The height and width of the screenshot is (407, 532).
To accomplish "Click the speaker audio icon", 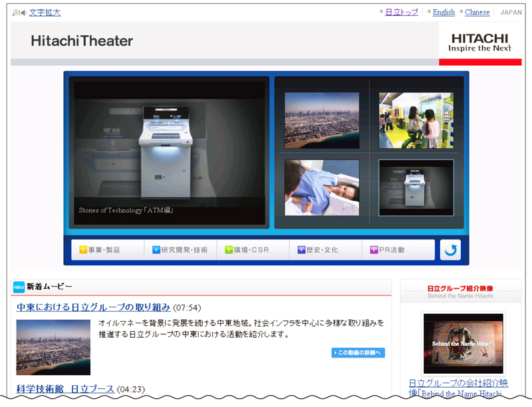I will point(23,13).
